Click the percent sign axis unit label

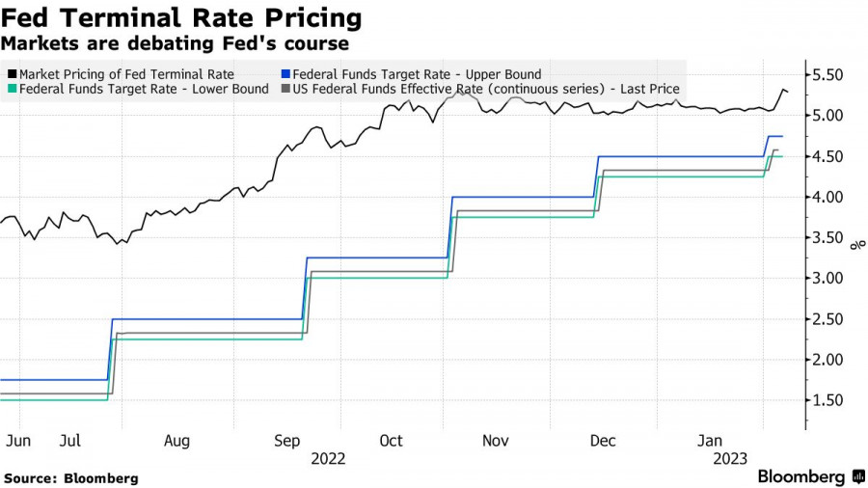point(854,245)
